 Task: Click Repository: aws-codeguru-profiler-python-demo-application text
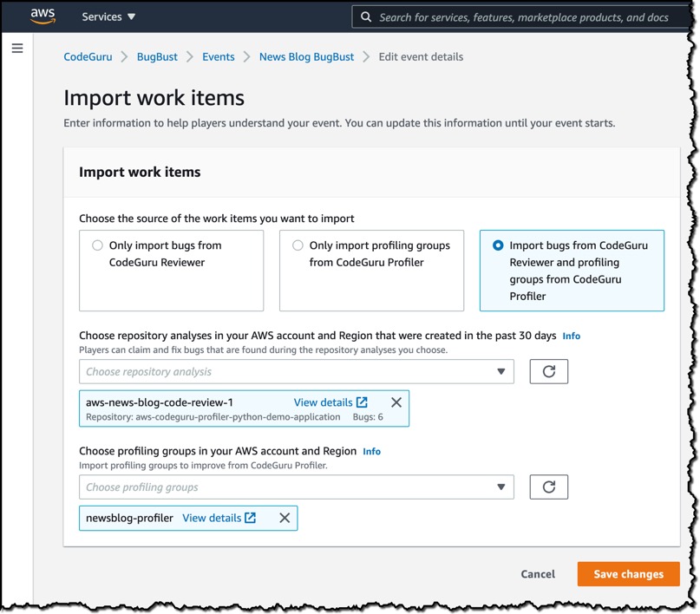pos(213,417)
